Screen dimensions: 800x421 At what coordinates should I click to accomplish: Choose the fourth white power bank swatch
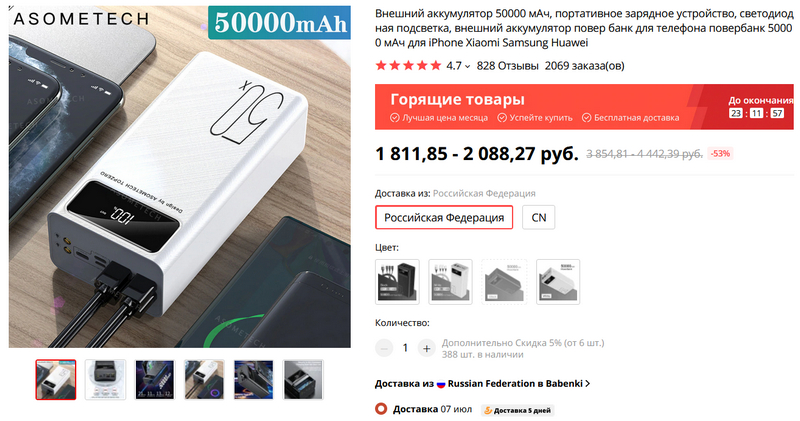[558, 282]
